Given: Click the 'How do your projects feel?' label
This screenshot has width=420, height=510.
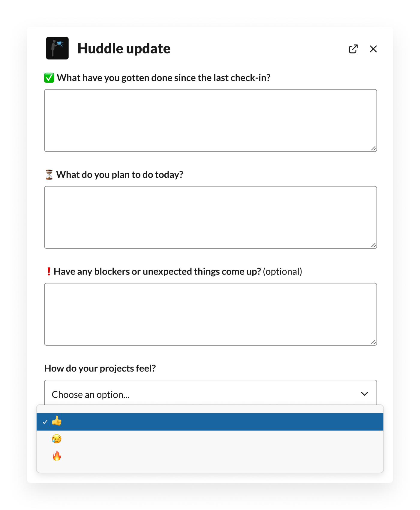Looking at the screenshot, I should click(100, 368).
